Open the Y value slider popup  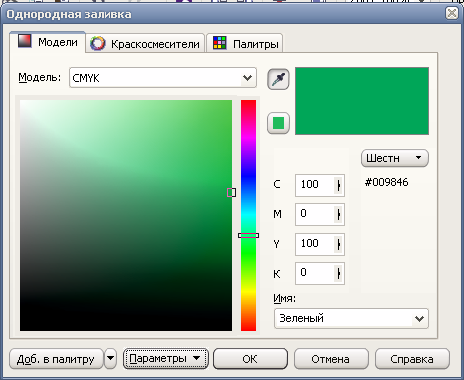point(339,244)
